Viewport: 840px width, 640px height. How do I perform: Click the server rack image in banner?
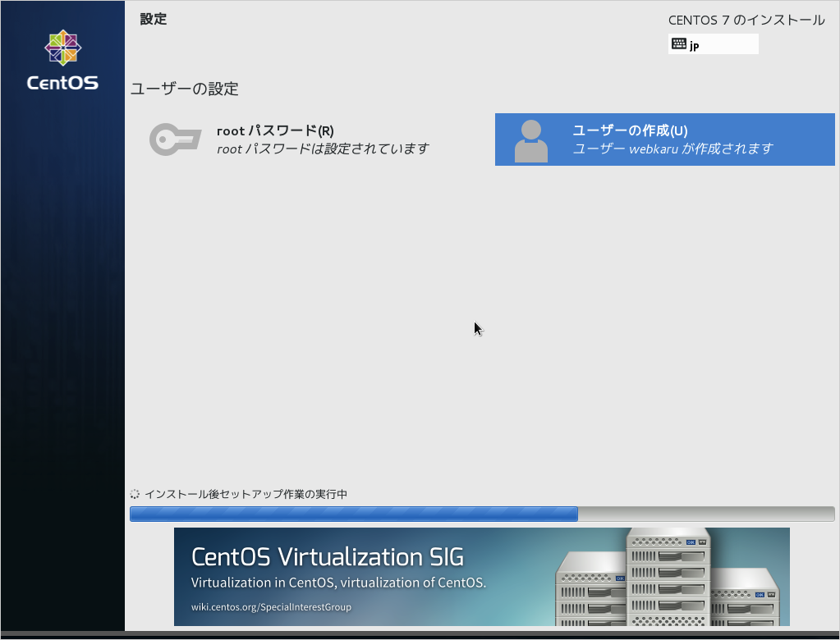click(668, 577)
